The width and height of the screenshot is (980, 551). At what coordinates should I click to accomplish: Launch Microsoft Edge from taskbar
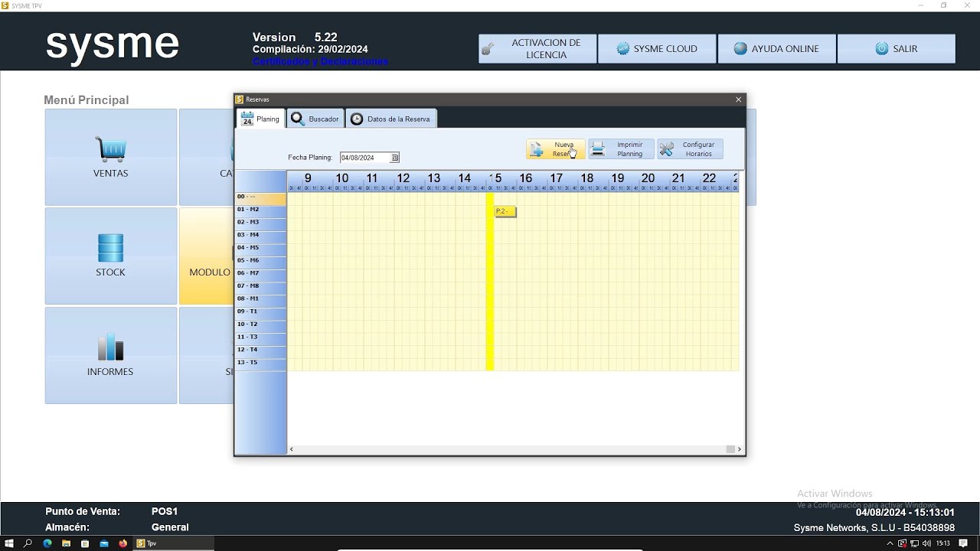[47, 543]
